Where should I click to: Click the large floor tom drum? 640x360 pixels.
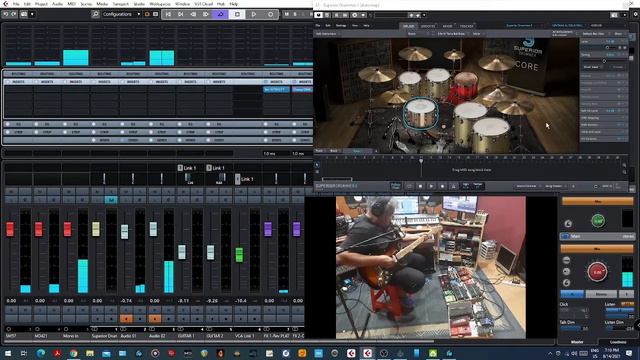(491, 134)
